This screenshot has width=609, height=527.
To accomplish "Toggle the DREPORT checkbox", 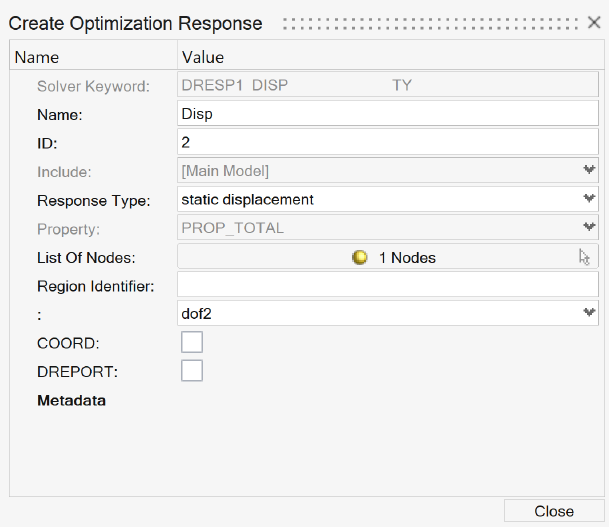I will tap(192, 371).
